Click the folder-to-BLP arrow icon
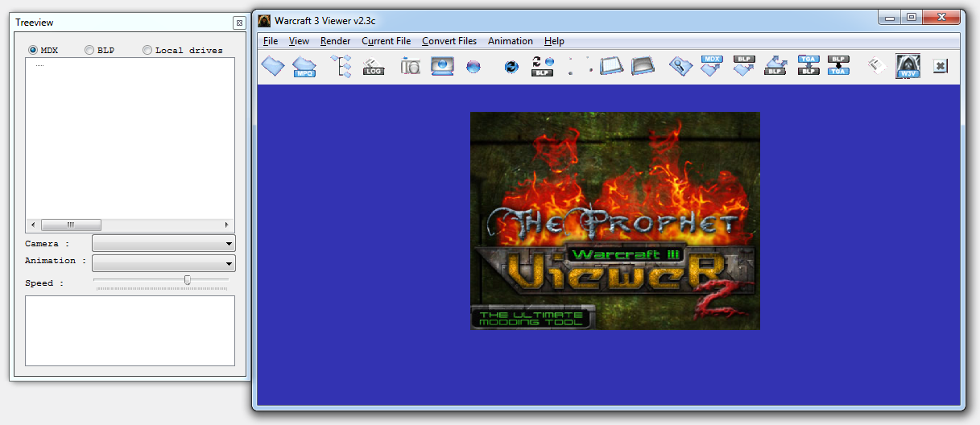980x425 pixels. coord(776,66)
